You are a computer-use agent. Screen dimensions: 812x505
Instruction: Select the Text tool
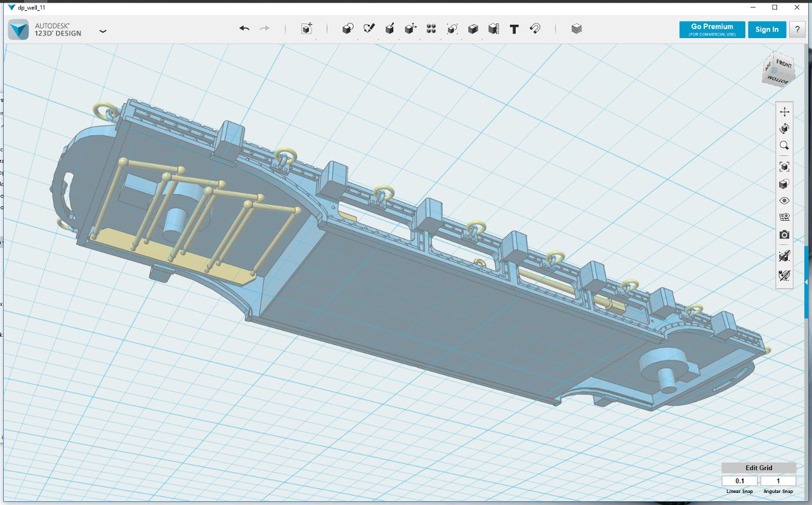[514, 29]
